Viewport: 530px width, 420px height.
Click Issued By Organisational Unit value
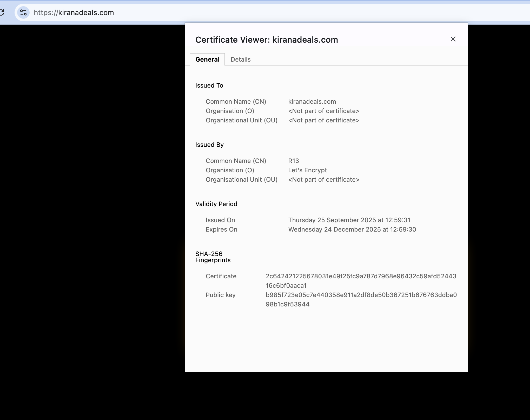point(323,180)
